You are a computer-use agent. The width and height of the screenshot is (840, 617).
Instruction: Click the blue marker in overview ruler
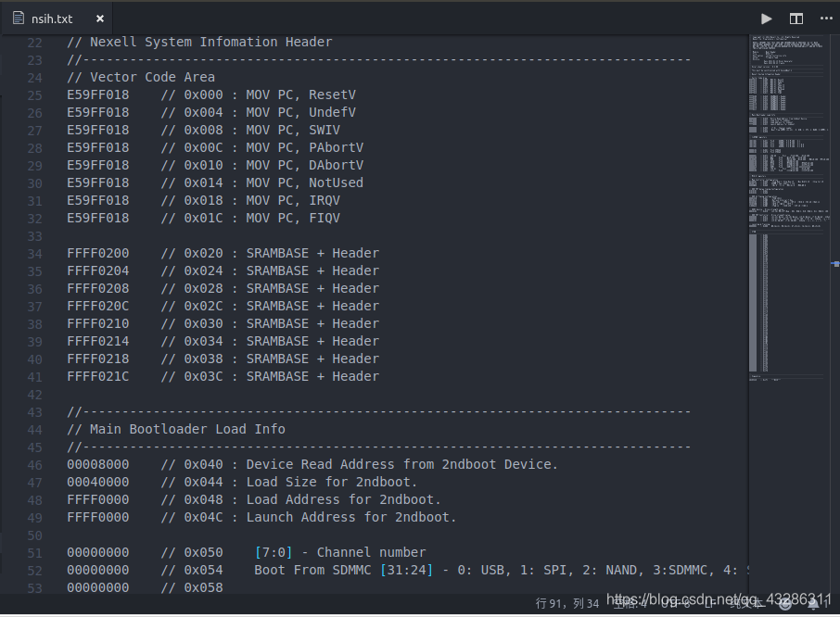[835, 264]
